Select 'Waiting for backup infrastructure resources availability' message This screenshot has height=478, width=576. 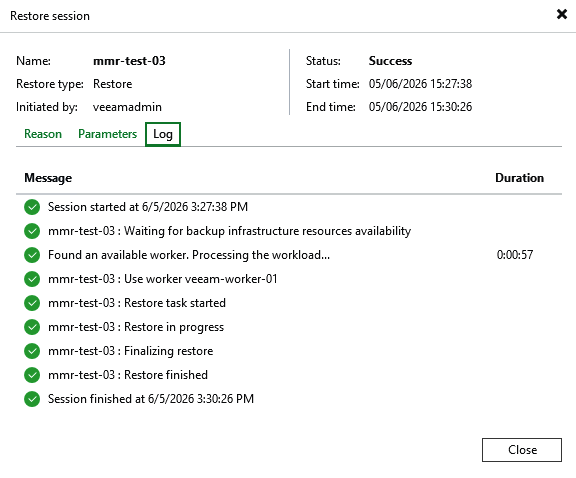click(x=229, y=231)
